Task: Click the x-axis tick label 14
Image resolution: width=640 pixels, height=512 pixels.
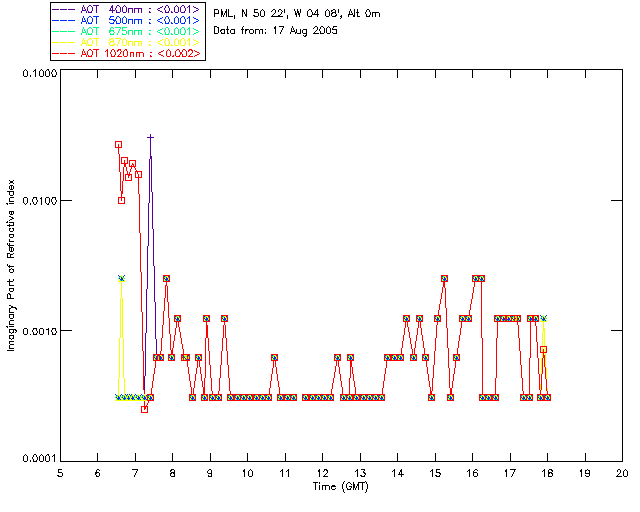Action: [x=398, y=473]
